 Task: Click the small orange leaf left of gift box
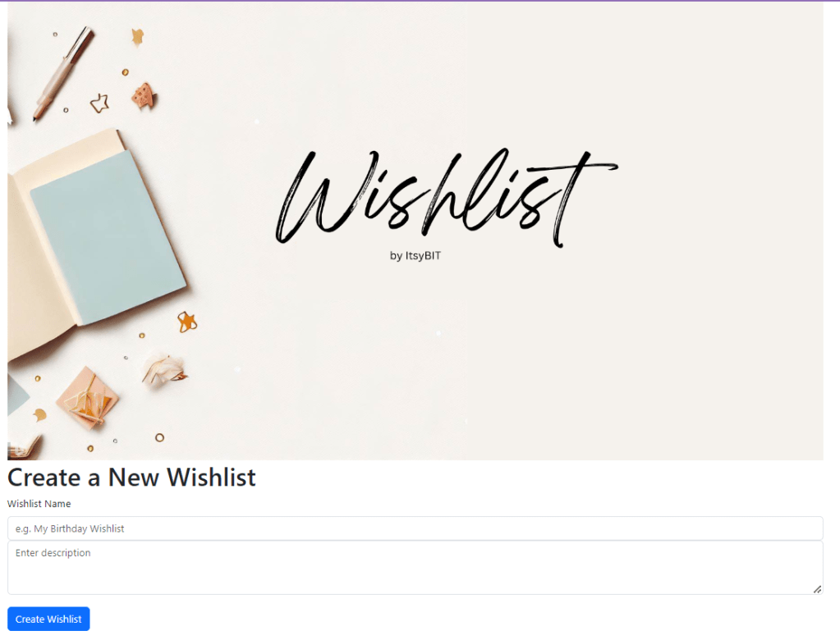39,414
